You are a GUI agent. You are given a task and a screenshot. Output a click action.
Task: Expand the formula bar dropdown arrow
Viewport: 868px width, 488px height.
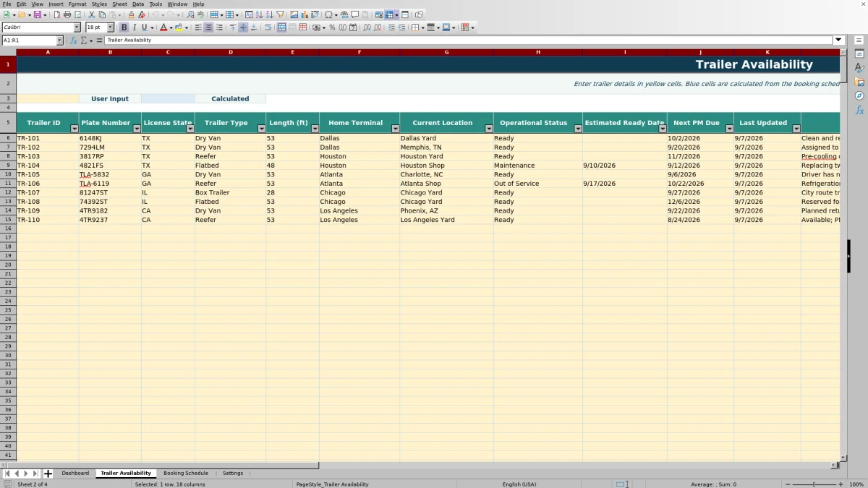coord(838,40)
